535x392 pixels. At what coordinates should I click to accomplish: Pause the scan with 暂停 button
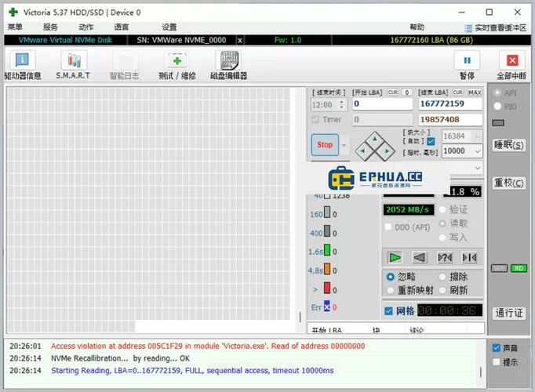(x=467, y=64)
